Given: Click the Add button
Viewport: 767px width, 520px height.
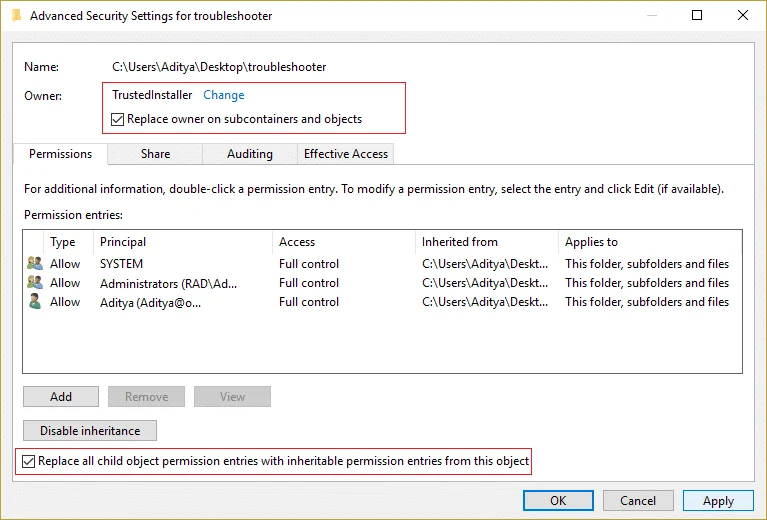Looking at the screenshot, I should click(x=61, y=396).
